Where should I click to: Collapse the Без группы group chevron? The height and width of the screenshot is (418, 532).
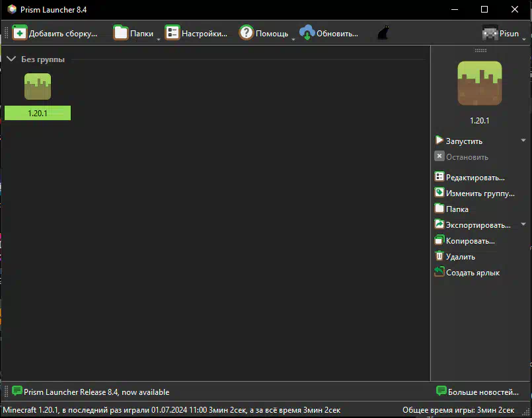tap(11, 59)
